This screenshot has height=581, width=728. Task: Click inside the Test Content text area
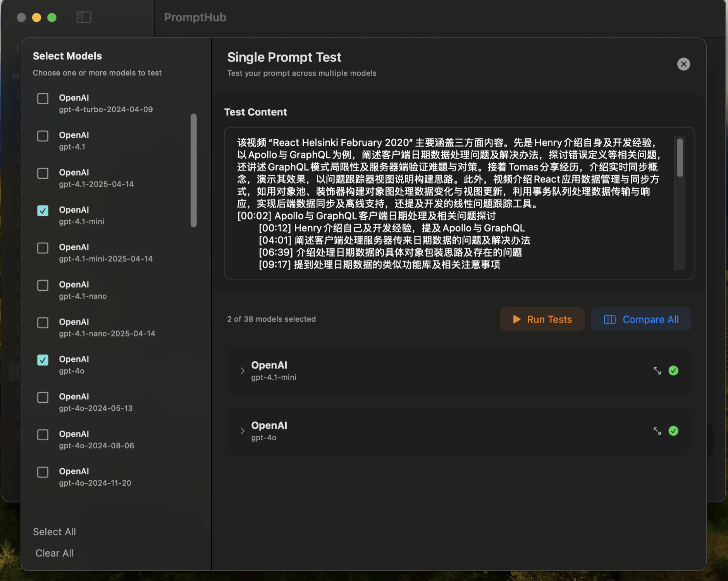(x=446, y=202)
